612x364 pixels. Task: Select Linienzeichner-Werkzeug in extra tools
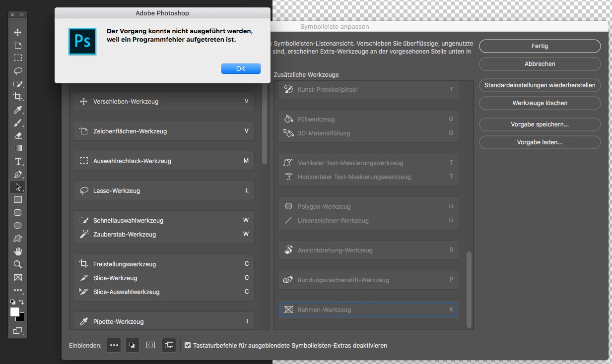[x=368, y=220]
